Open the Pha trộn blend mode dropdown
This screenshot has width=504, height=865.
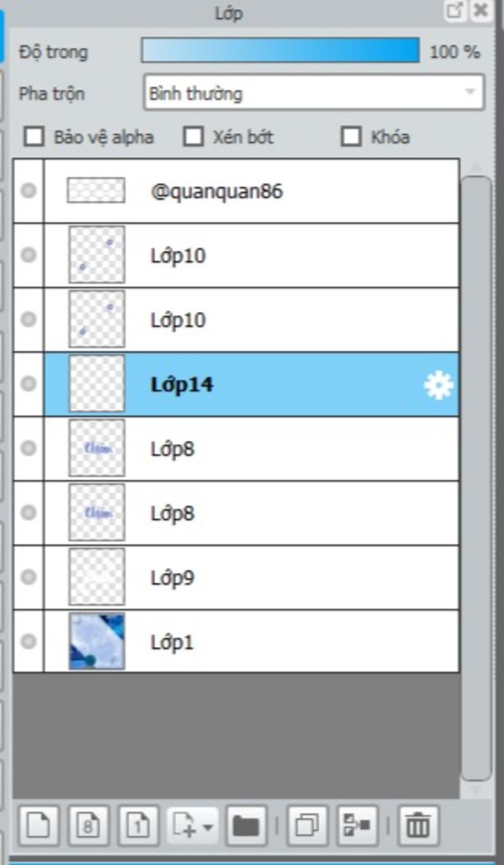[314, 92]
